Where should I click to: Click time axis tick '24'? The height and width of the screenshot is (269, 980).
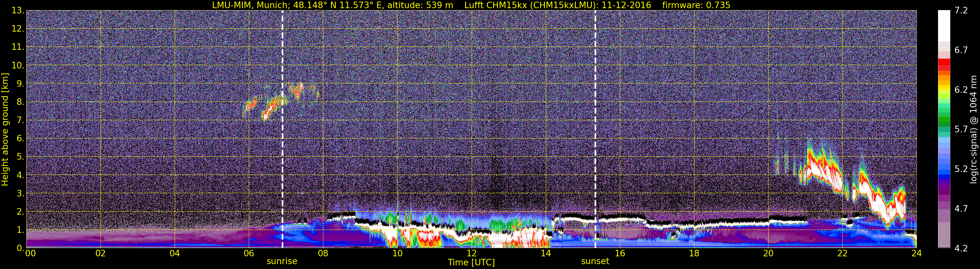917,254
